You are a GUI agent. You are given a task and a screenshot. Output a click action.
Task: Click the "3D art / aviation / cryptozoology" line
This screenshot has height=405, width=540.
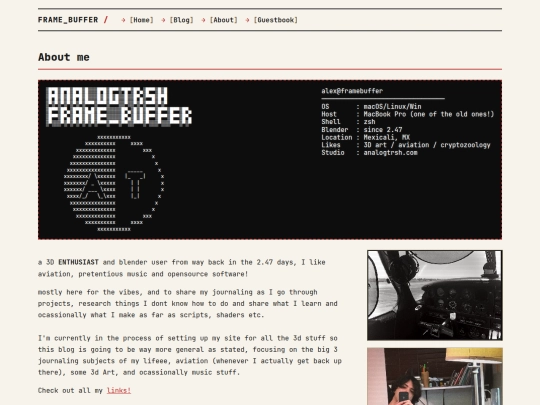coord(427,145)
